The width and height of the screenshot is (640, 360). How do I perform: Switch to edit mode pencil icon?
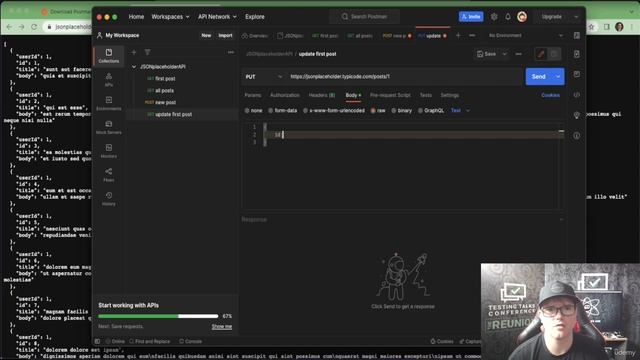pyautogui.click(x=541, y=54)
